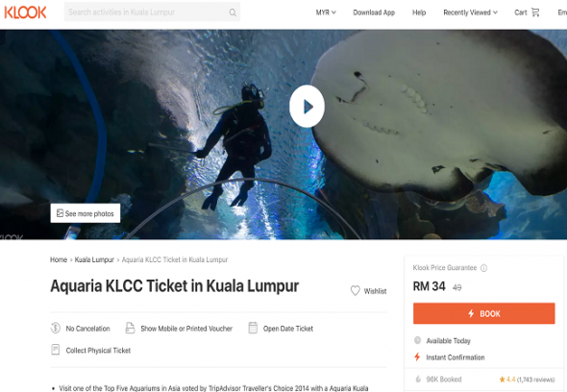
Task: Open the shopping cart icon
Action: point(535,12)
